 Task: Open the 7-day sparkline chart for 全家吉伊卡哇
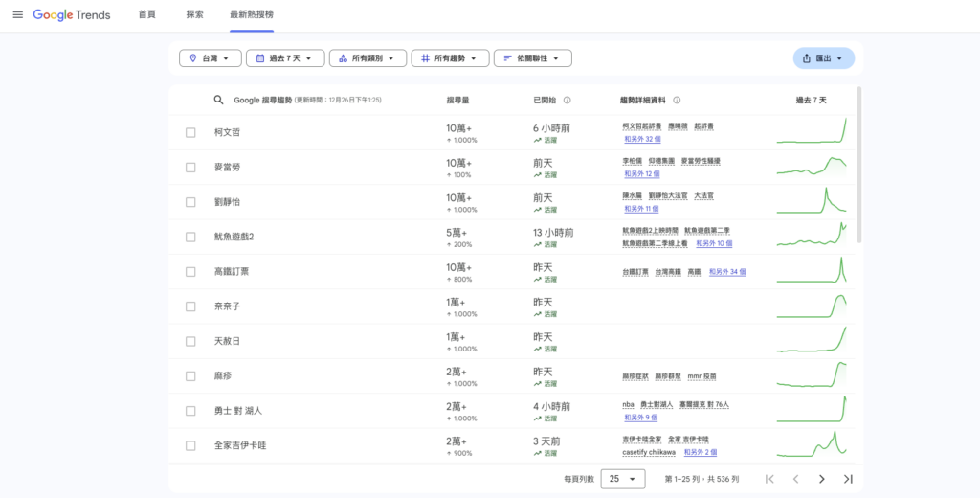point(812,444)
